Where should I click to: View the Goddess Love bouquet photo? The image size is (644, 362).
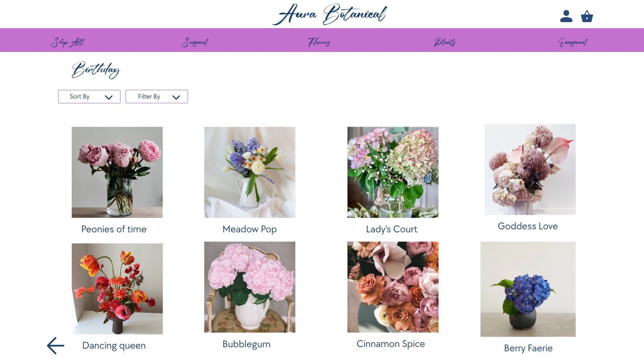pos(530,169)
